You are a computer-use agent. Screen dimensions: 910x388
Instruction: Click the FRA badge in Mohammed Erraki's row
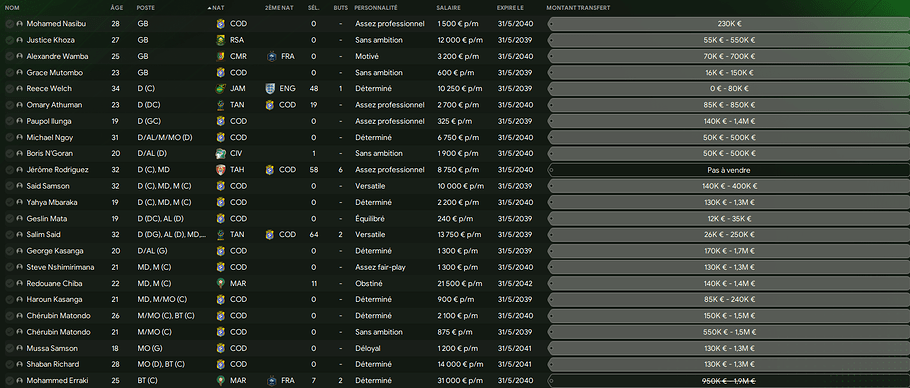271,380
